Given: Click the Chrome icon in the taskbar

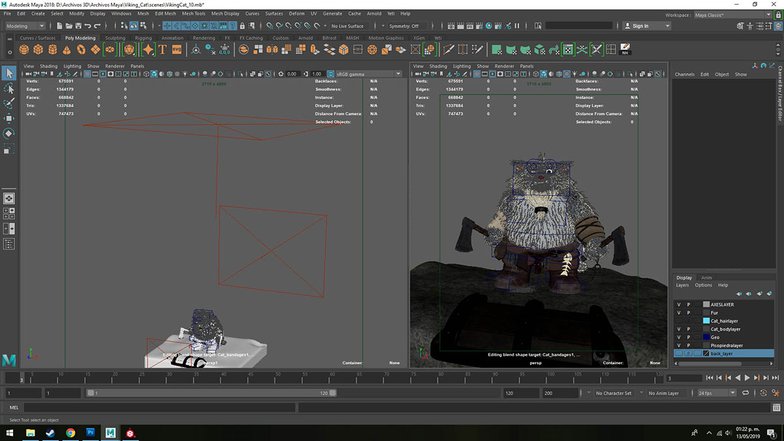Looking at the screenshot, I should pyautogui.click(x=71, y=433).
